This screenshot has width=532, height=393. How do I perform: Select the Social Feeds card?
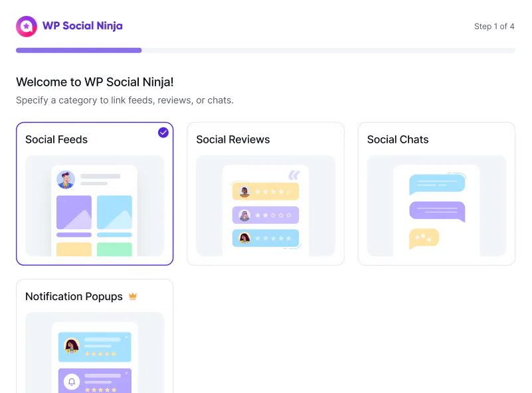pos(95,194)
